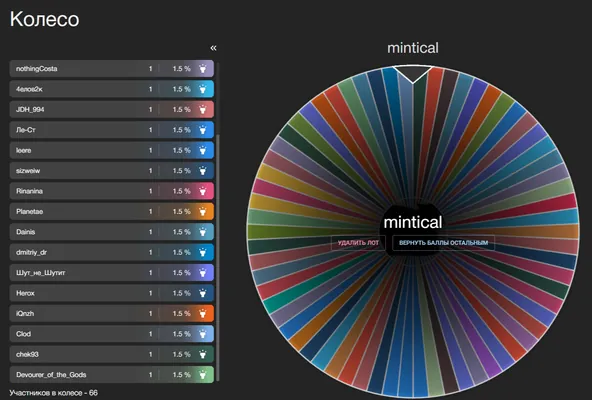Click the highlight icon on chek93 row

(x=203, y=354)
